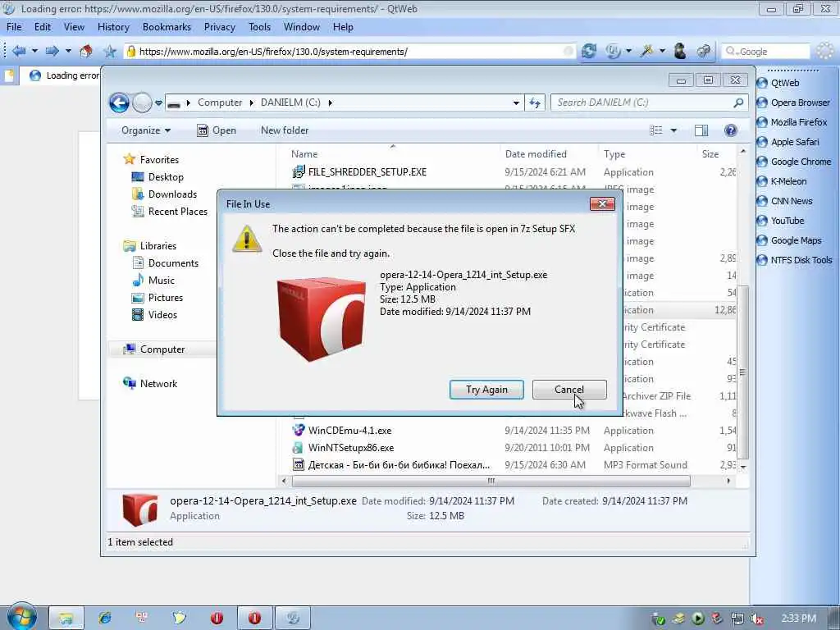The height and width of the screenshot is (630, 840).
Task: Click the QtWeb reload page icon
Action: tap(589, 51)
